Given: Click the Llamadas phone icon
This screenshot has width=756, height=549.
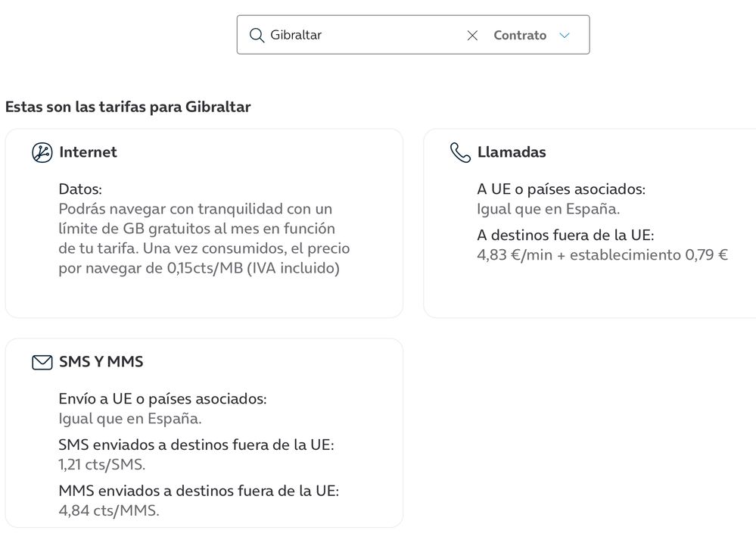Looking at the screenshot, I should 460,152.
